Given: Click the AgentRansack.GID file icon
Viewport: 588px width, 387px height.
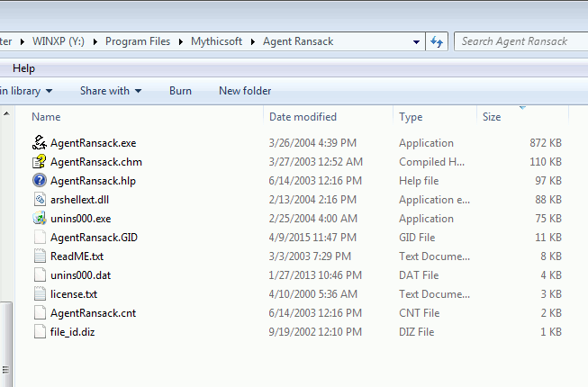Looking at the screenshot, I should [40, 237].
